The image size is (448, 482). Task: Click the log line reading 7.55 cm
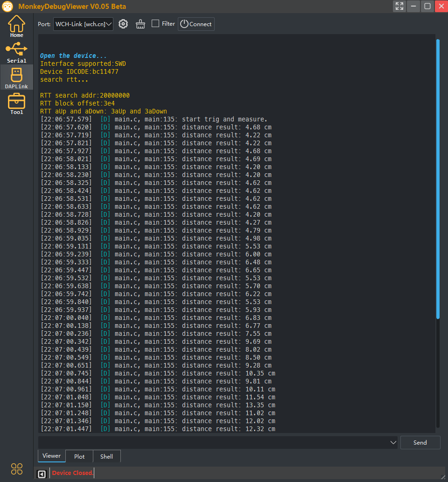coord(156,334)
